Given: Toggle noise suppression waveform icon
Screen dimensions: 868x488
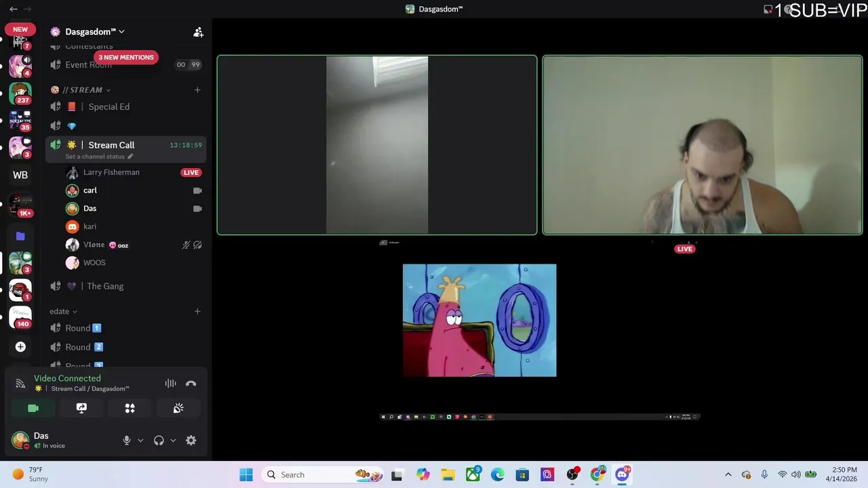Looking at the screenshot, I should click(170, 384).
